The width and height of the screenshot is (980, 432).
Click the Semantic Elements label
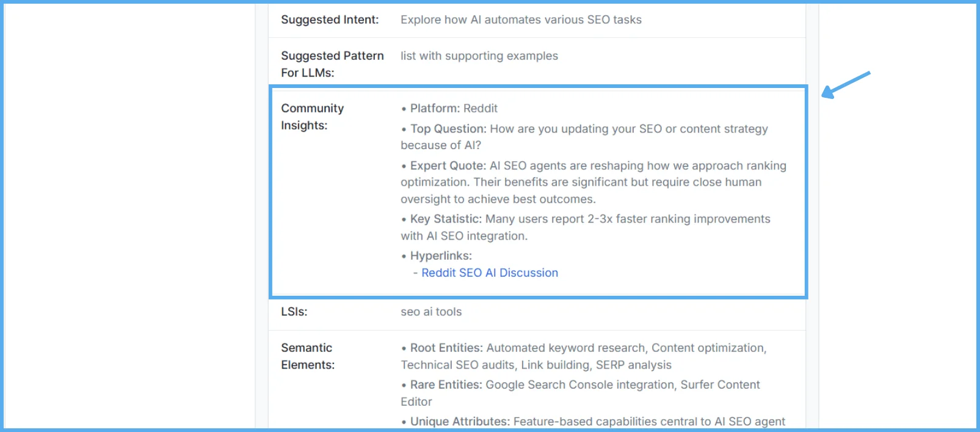click(307, 356)
